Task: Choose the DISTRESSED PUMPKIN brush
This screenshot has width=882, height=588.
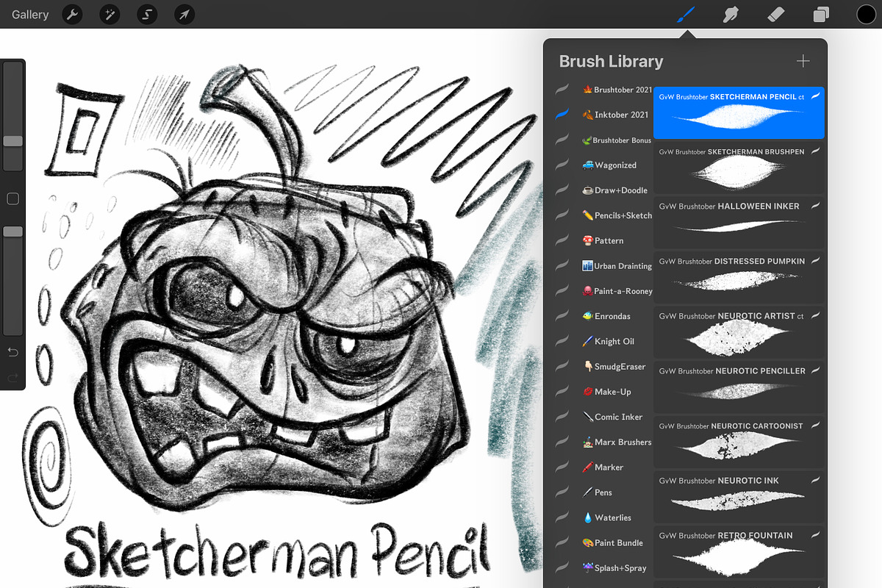Action: coord(739,277)
